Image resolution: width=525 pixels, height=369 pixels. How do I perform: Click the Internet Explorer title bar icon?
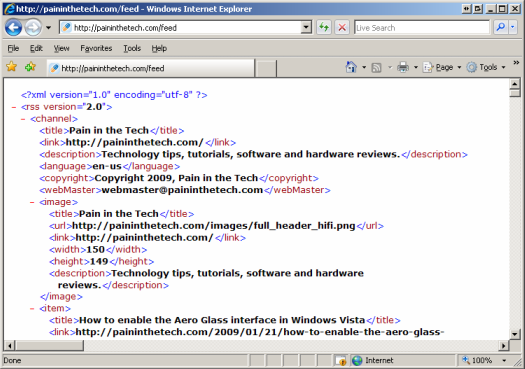(x=9, y=9)
